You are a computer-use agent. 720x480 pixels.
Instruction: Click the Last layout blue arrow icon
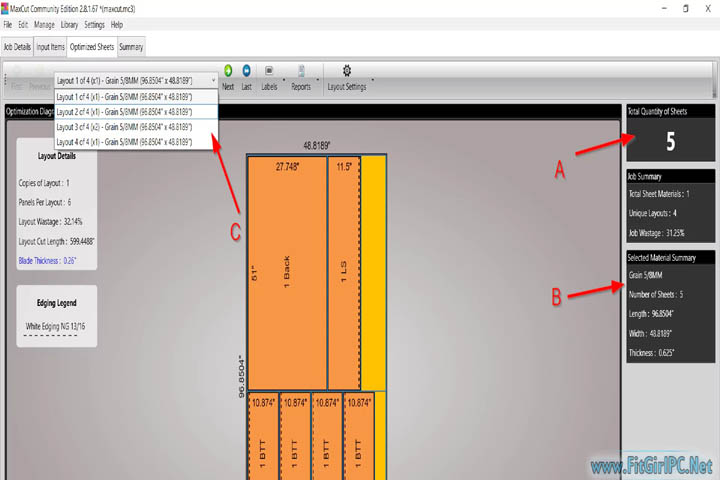pos(247,70)
